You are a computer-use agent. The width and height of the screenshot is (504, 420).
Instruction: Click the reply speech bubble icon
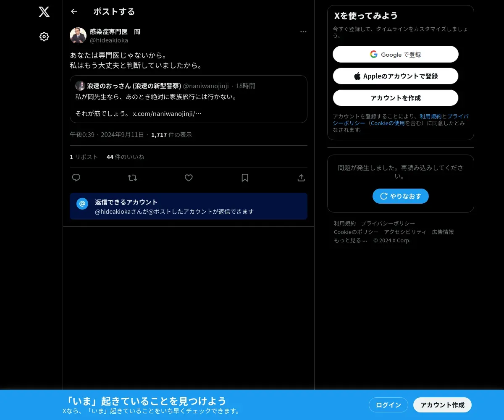coord(76,178)
